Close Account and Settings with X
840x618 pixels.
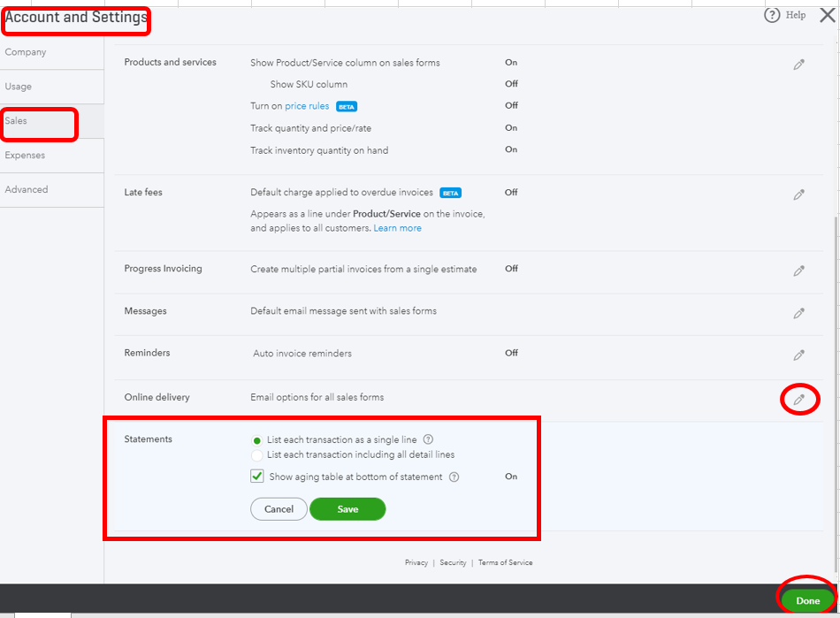(827, 15)
